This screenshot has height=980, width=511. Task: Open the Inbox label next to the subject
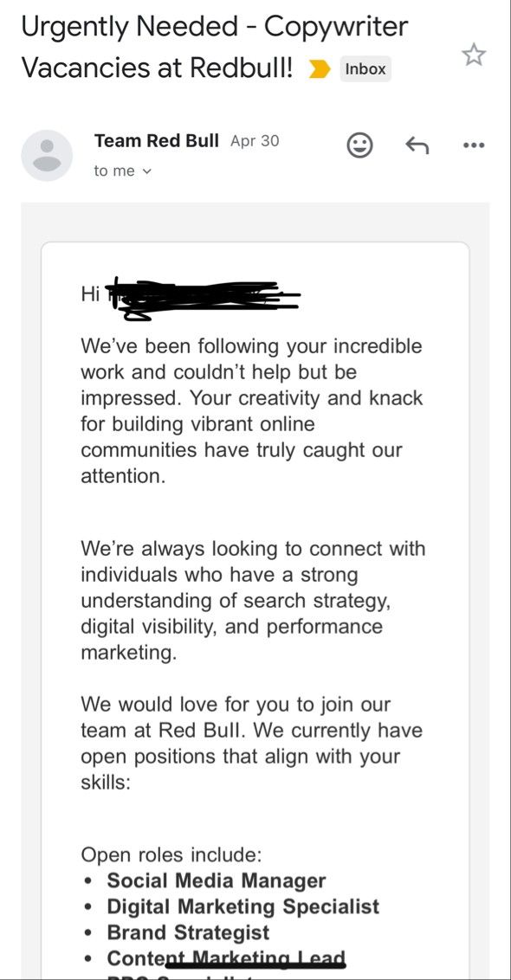pos(365,68)
